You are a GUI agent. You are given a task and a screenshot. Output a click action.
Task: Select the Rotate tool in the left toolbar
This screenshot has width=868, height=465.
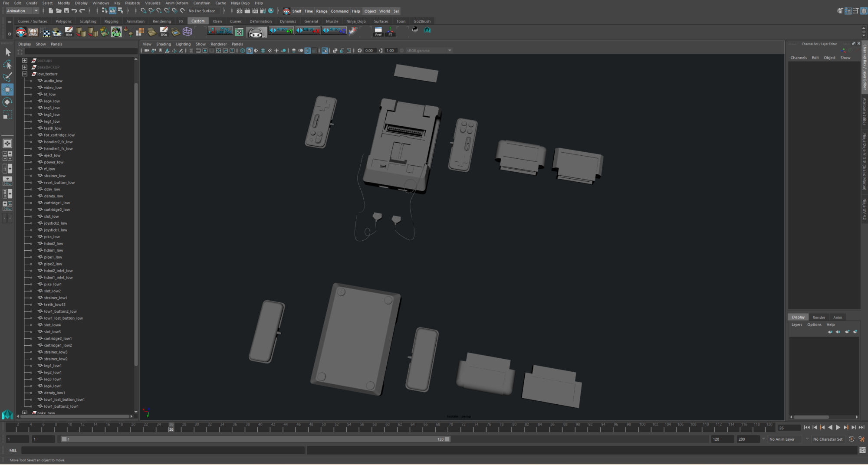[x=7, y=102]
